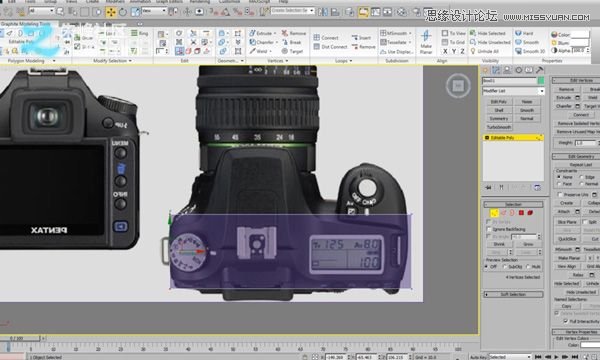Open the Help menu
Screen dimensions: 600x360
click(x=283, y=2)
